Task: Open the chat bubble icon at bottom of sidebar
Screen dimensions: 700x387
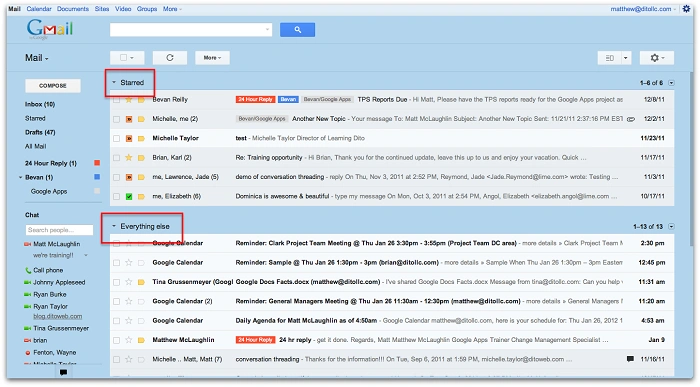Action: pos(63,372)
